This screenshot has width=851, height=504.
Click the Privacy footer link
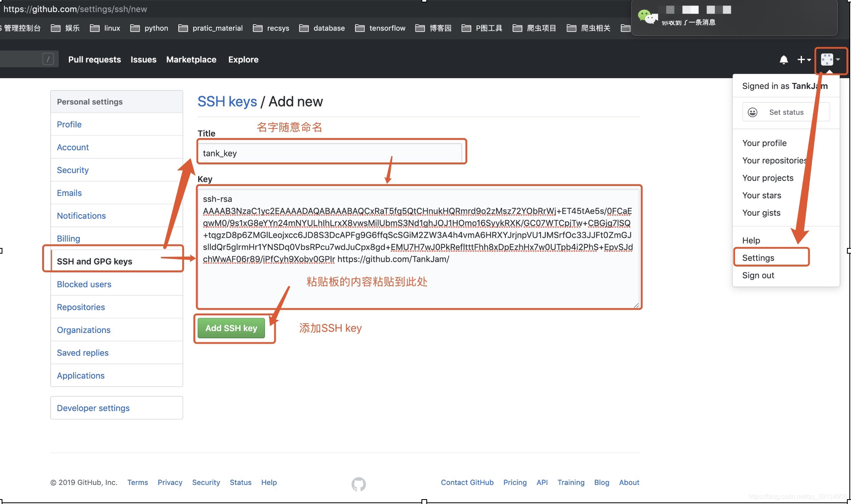[x=170, y=483]
